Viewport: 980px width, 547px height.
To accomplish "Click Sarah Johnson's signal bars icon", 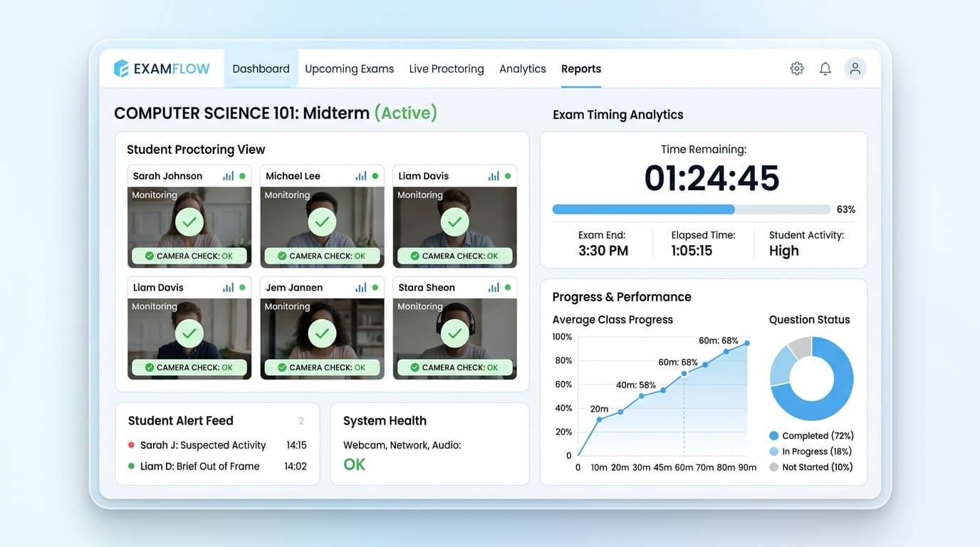I will click(x=229, y=176).
